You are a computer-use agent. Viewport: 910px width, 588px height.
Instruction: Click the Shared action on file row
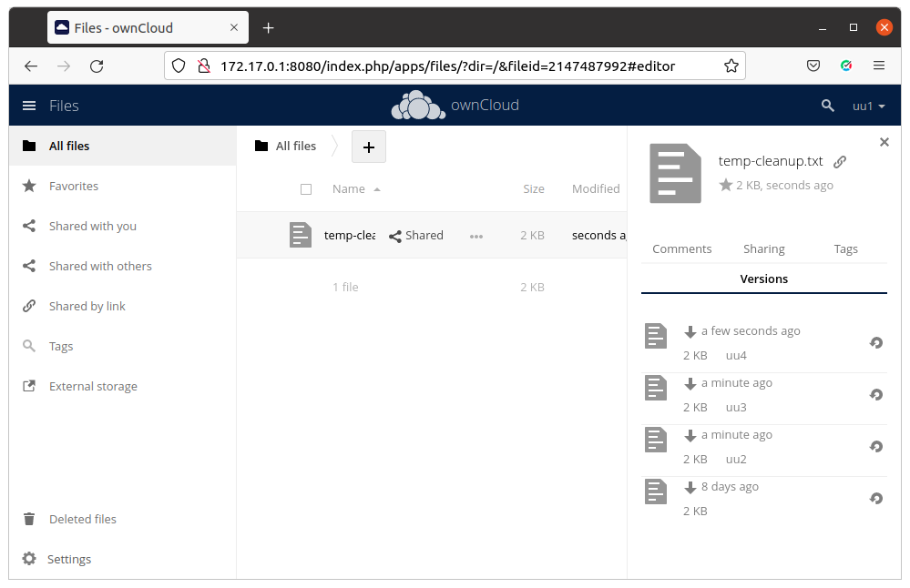[x=416, y=236]
